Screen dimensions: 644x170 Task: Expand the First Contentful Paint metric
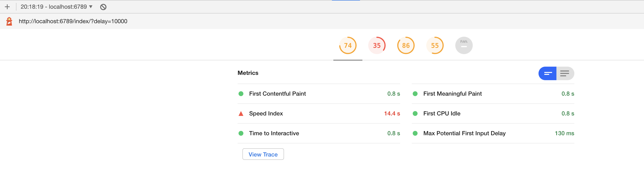[x=277, y=94]
